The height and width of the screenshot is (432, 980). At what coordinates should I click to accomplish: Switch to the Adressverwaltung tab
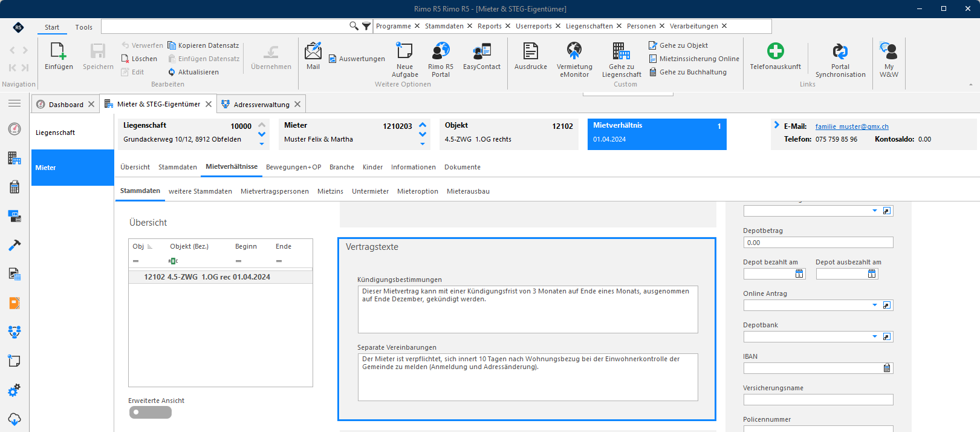point(262,105)
